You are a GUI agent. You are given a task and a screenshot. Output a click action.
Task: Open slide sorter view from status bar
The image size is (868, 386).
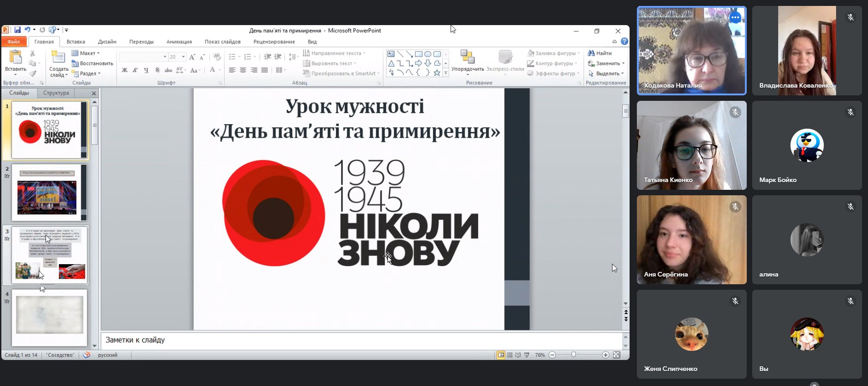[510, 355]
